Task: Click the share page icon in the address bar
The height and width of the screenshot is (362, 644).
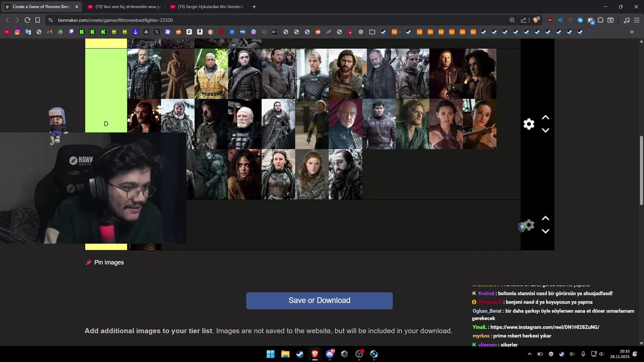Action: 524,20
